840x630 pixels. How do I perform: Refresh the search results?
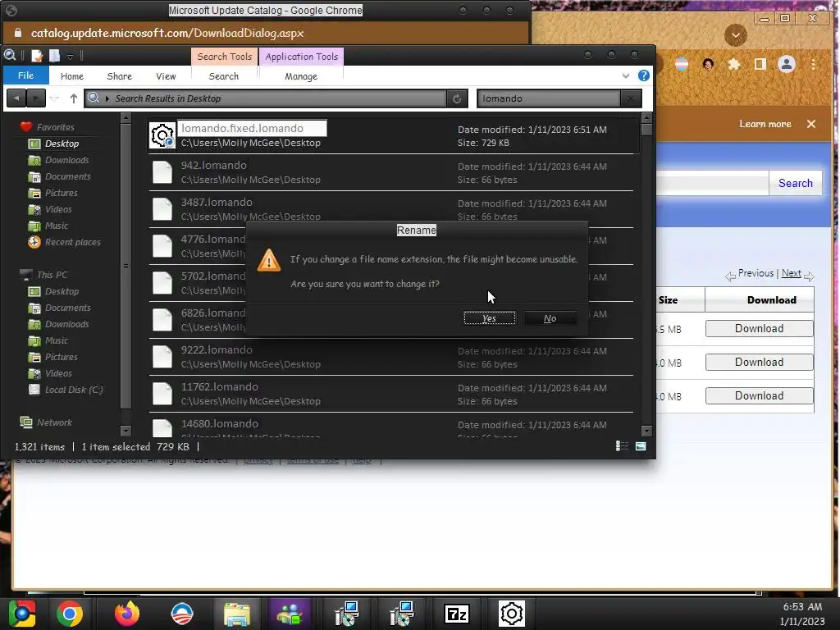point(456,98)
